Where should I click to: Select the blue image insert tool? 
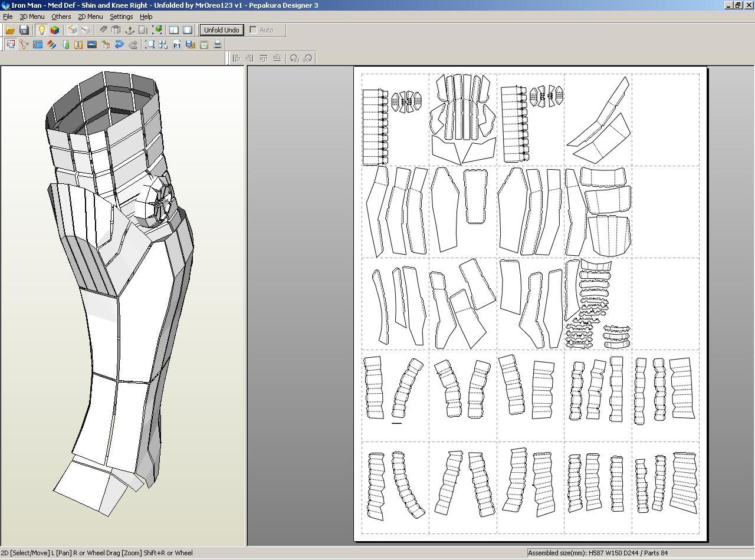click(92, 44)
